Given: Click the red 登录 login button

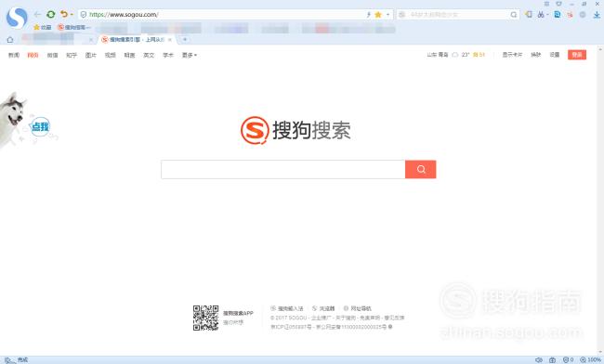Looking at the screenshot, I should pyautogui.click(x=577, y=55).
